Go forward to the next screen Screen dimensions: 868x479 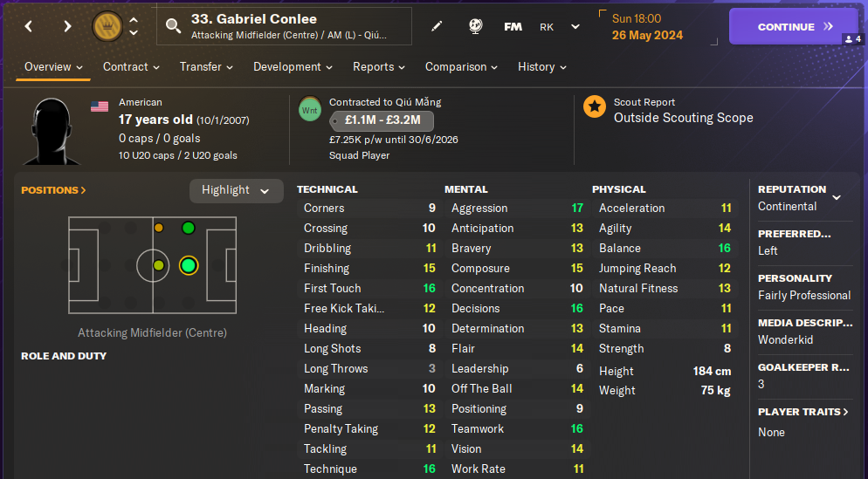tap(67, 26)
